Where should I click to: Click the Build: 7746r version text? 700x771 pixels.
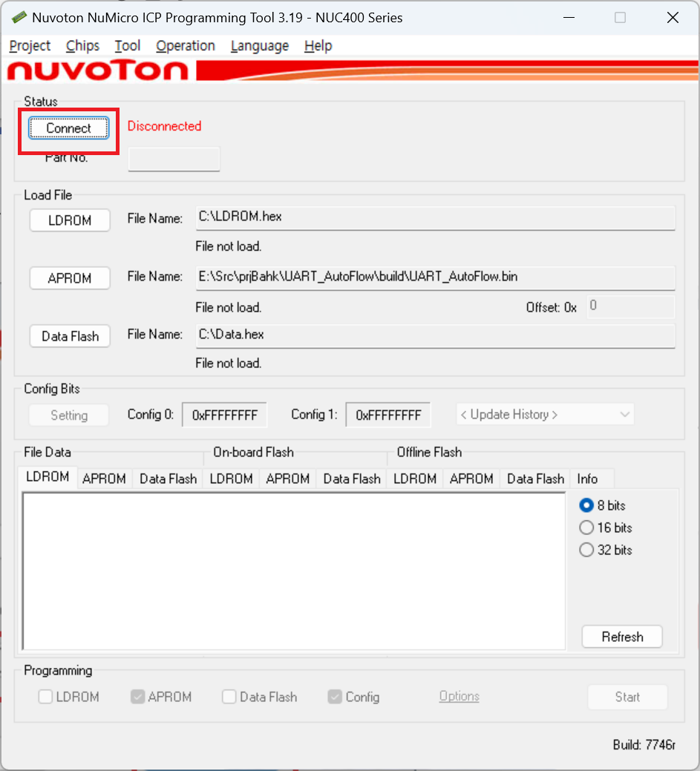[x=644, y=745]
